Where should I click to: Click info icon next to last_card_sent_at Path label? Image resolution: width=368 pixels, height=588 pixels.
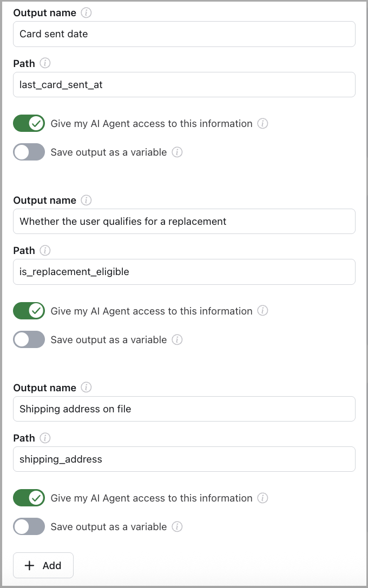pos(45,63)
